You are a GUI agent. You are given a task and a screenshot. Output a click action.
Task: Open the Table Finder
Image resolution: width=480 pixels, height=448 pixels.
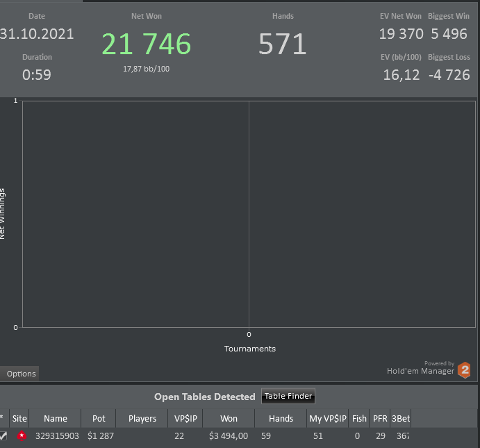288,397
